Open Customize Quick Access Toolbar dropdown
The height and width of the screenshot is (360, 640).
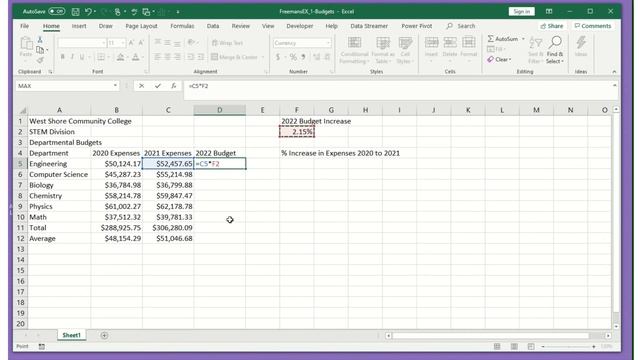click(x=178, y=12)
